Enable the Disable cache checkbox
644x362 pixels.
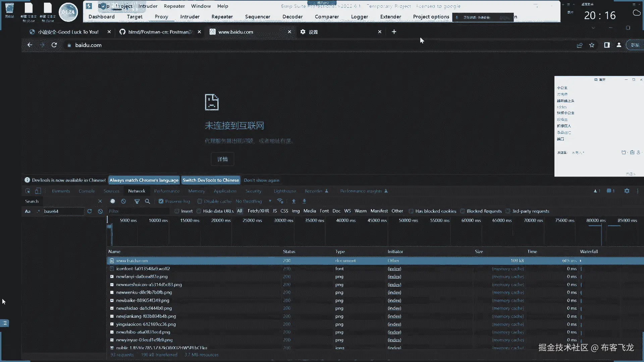pos(200,201)
